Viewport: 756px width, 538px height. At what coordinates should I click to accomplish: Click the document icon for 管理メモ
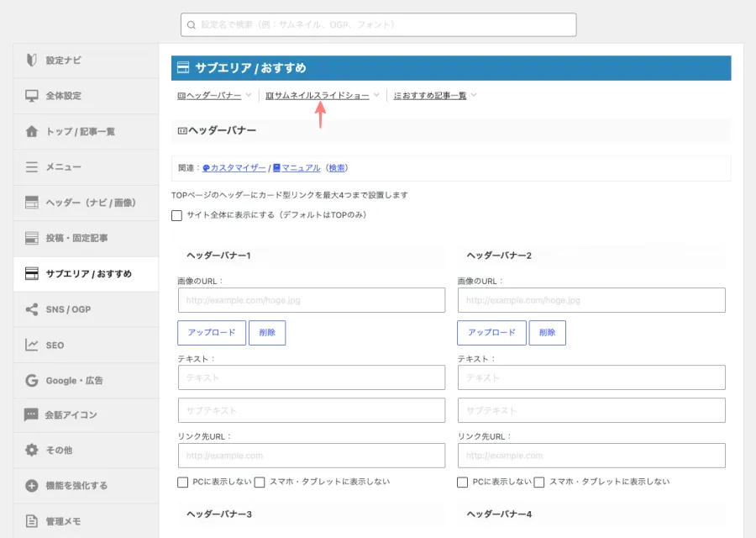click(31, 521)
